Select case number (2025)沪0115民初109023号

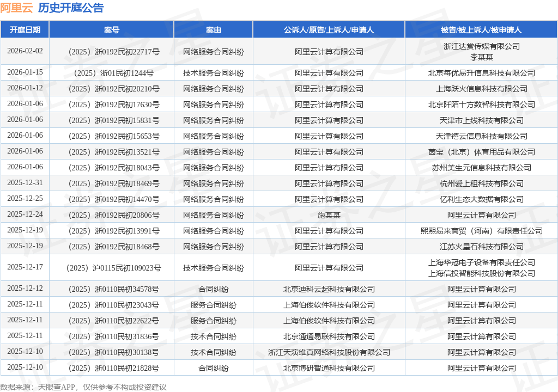114,268
